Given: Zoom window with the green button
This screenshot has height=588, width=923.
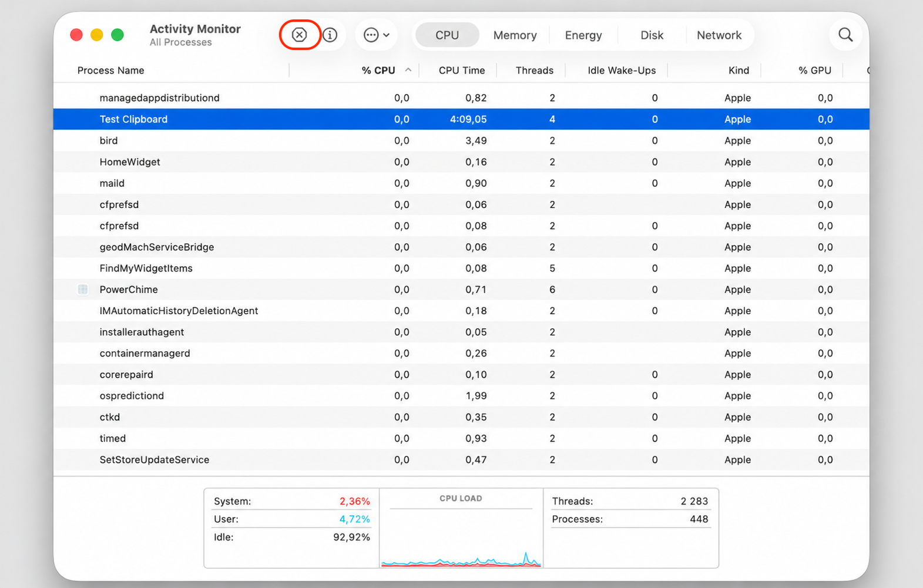Looking at the screenshot, I should (118, 35).
